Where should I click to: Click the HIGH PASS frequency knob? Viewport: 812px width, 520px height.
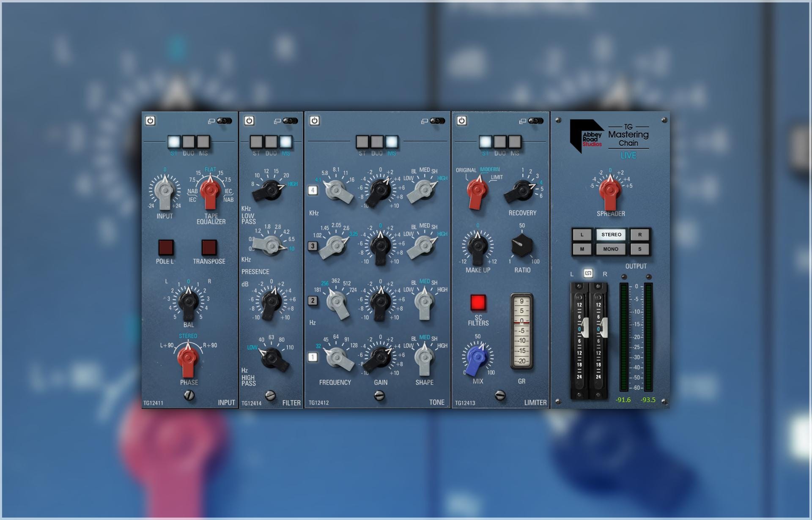click(x=272, y=358)
